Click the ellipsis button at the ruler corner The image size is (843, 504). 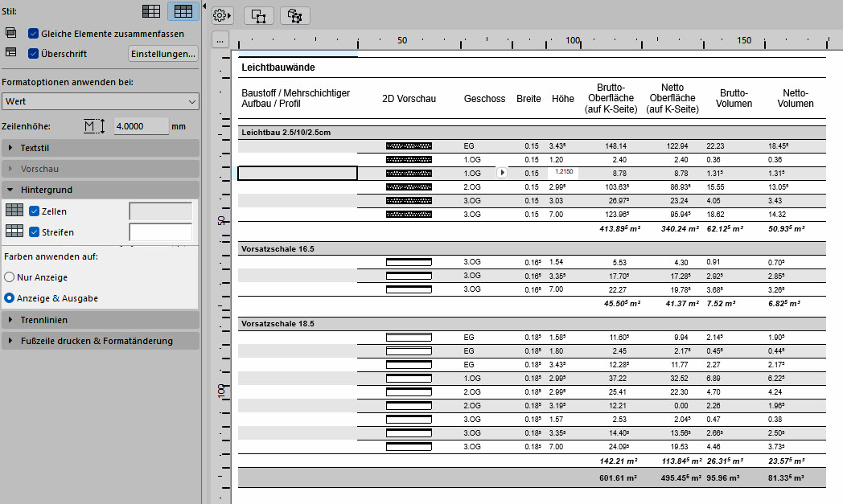coord(220,40)
